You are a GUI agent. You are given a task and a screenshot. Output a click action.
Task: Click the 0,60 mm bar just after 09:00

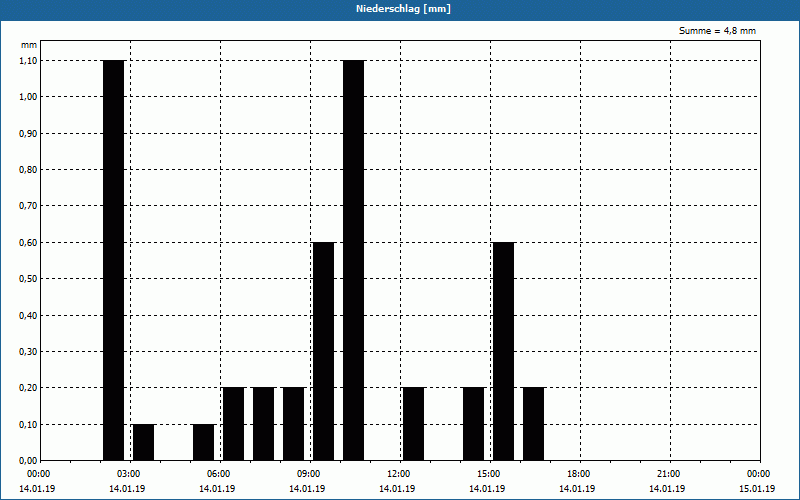pyautogui.click(x=323, y=352)
